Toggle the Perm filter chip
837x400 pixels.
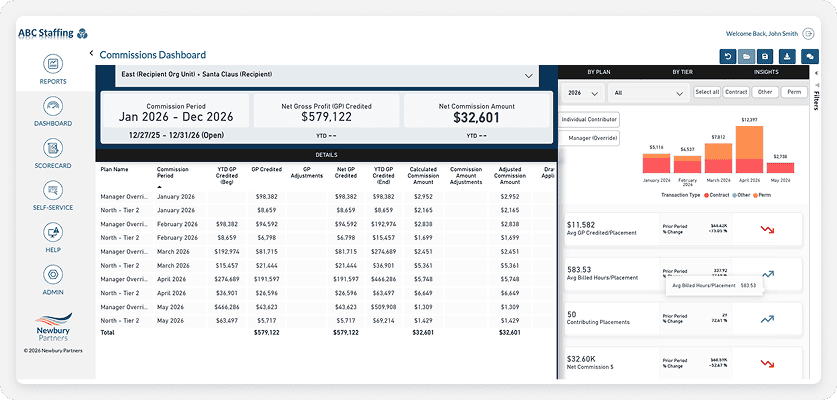794,92
